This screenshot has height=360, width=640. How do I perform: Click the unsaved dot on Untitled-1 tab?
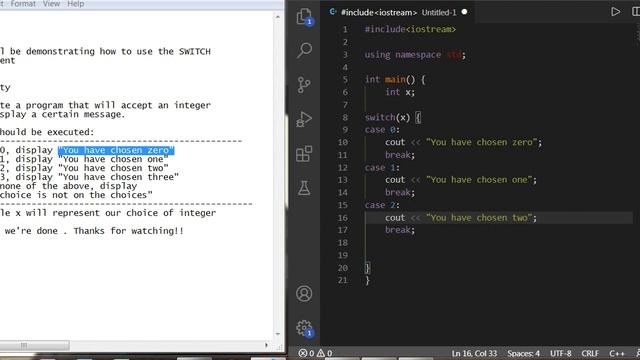[464, 12]
